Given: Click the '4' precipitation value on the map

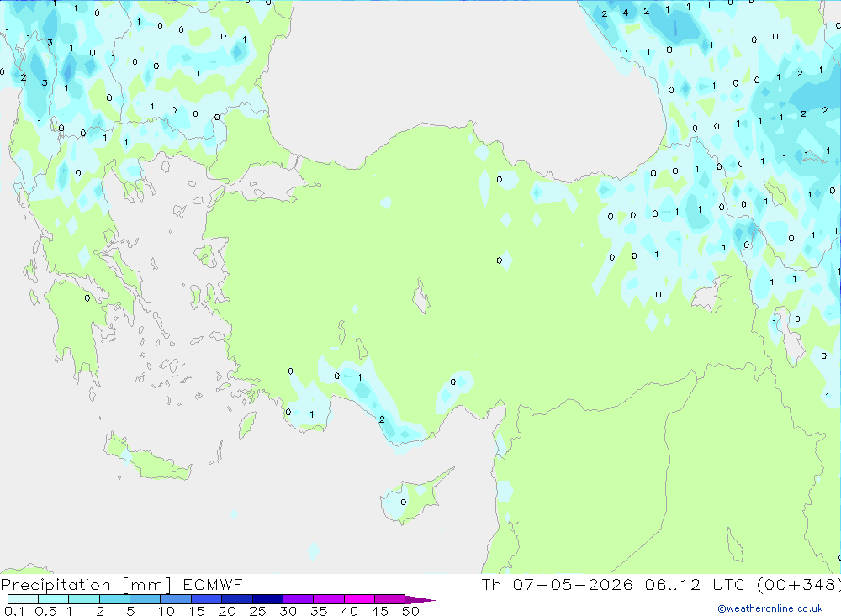Looking at the screenshot, I should coord(626,13).
